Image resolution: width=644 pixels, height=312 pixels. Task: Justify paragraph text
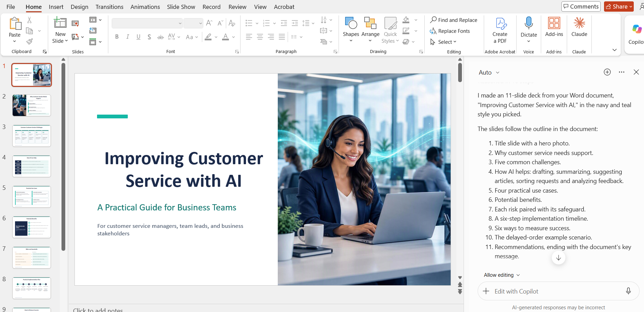(282, 37)
